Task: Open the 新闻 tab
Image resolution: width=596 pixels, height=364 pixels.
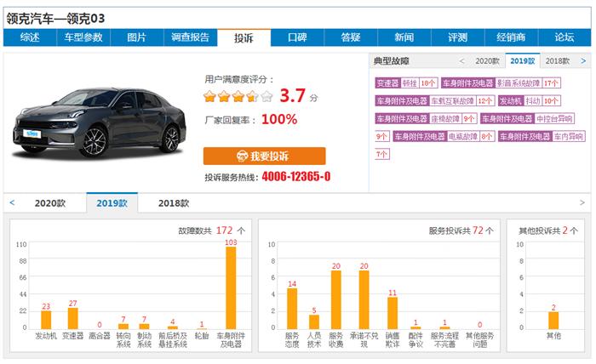Action: (x=404, y=37)
